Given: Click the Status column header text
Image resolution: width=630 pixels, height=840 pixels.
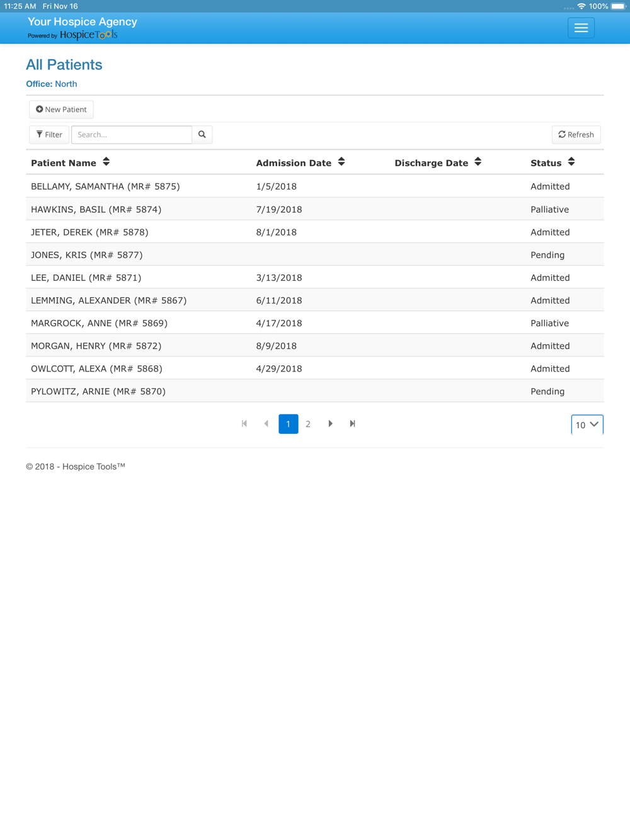Looking at the screenshot, I should [x=546, y=163].
